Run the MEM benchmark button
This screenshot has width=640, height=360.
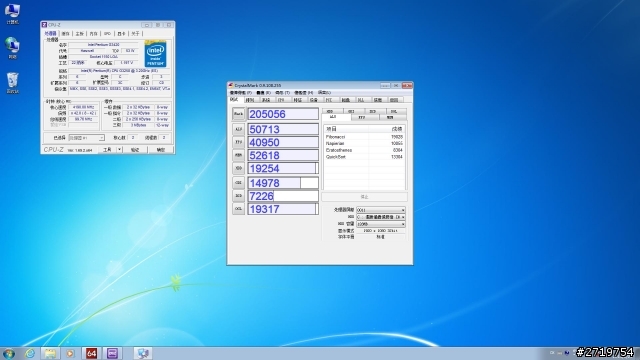(x=238, y=155)
